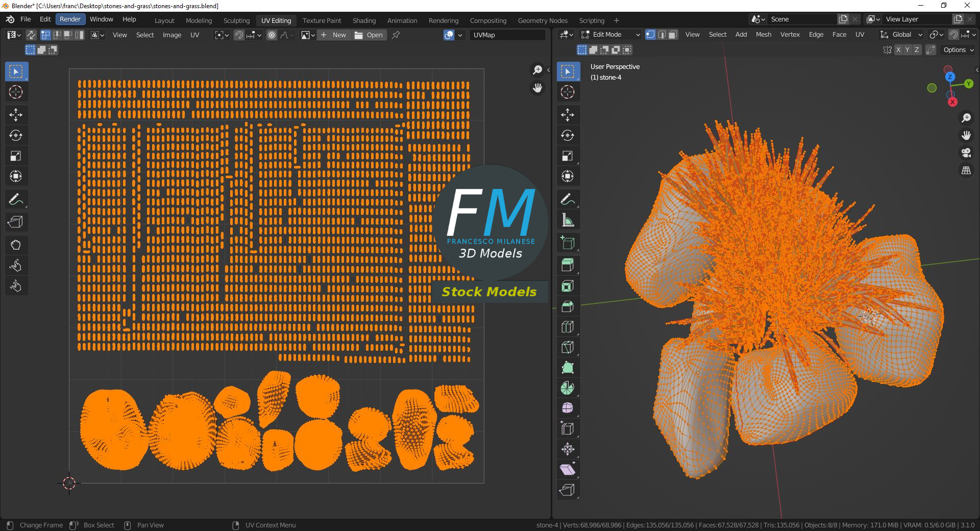Select the Knife tool
The width and height of the screenshot is (980, 531).
pos(568,347)
